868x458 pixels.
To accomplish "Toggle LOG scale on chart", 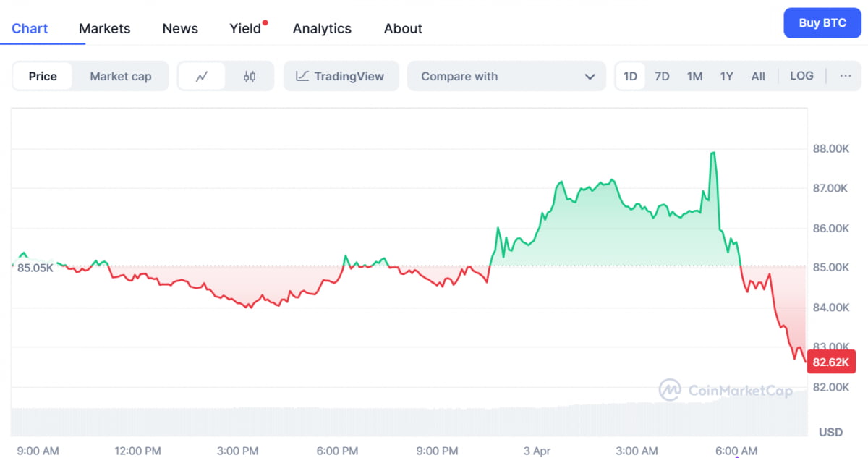I will pyautogui.click(x=801, y=76).
